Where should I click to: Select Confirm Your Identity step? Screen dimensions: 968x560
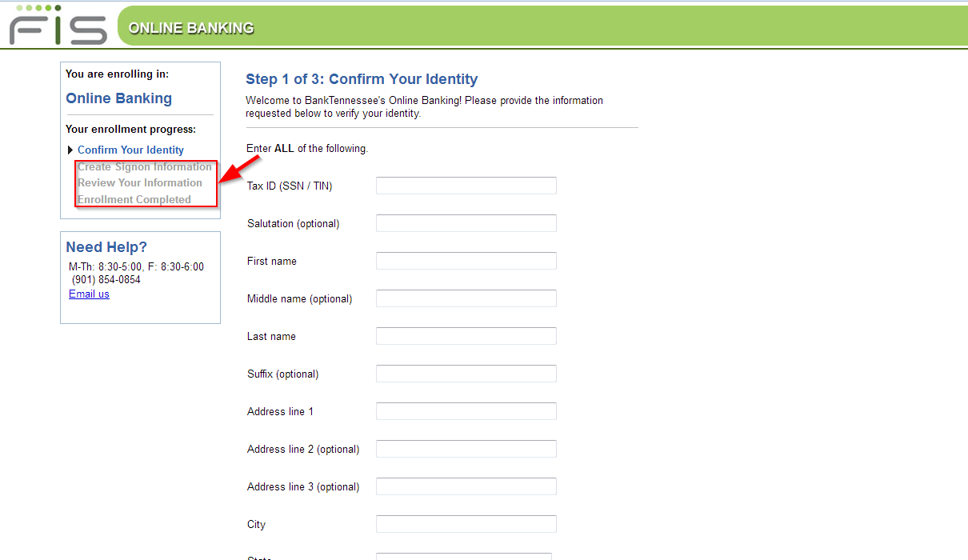(130, 150)
